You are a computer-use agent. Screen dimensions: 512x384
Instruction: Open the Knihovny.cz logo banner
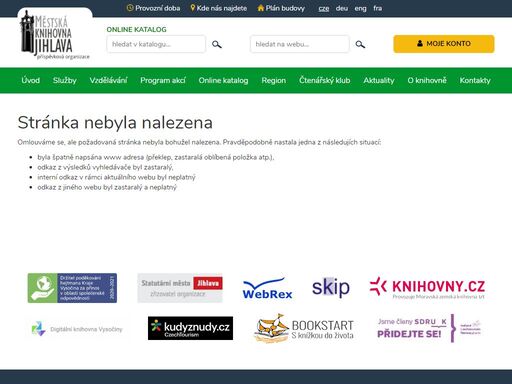pos(427,288)
